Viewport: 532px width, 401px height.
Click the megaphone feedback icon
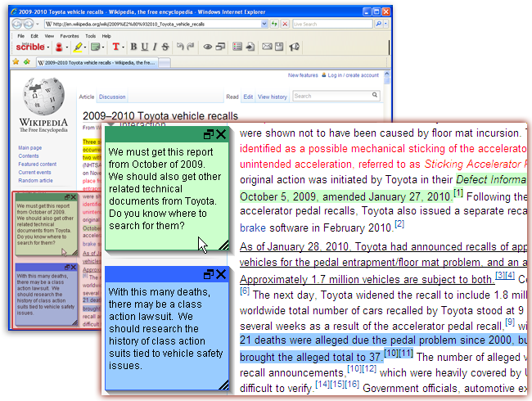click(294, 47)
